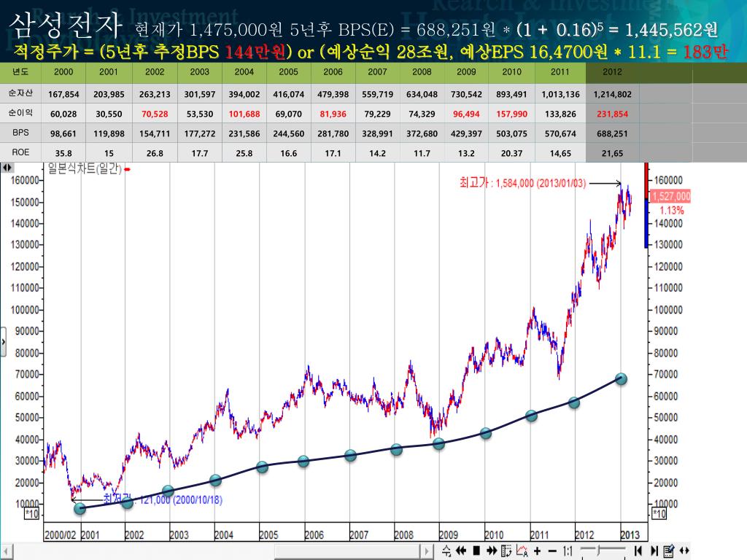Open the chart notes edit icon
Screen dimensions: 747x560
coord(669,551)
